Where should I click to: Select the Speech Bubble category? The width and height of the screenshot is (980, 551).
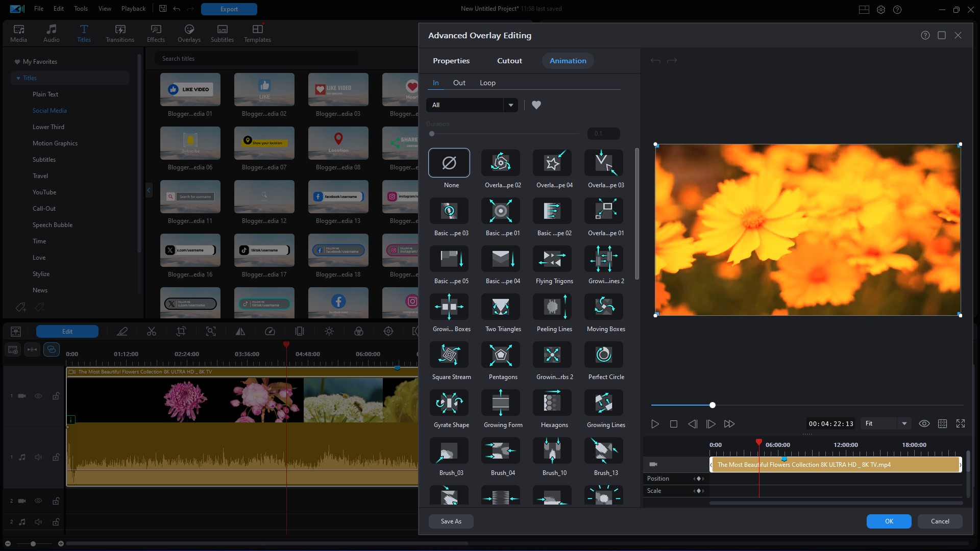[x=53, y=225]
